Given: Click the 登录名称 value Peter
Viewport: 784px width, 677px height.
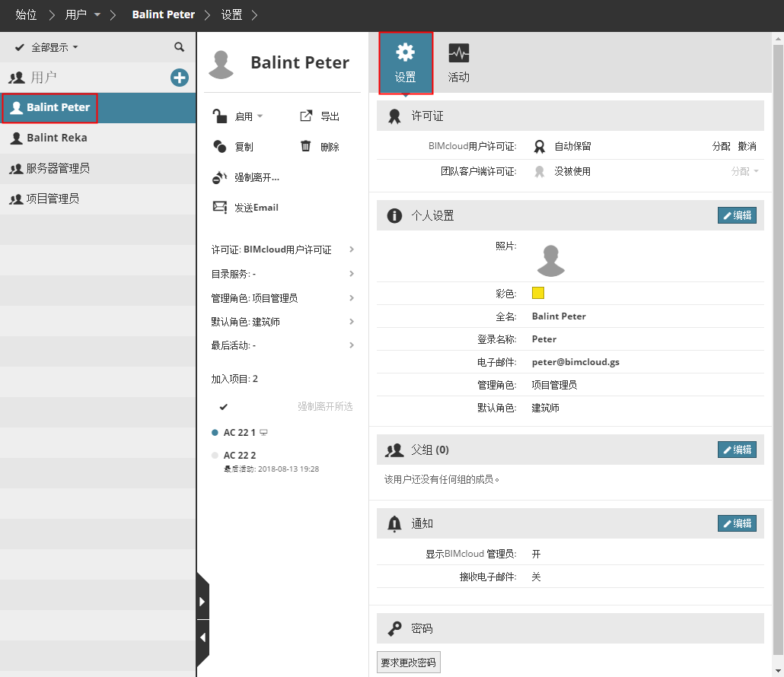Looking at the screenshot, I should [x=544, y=338].
